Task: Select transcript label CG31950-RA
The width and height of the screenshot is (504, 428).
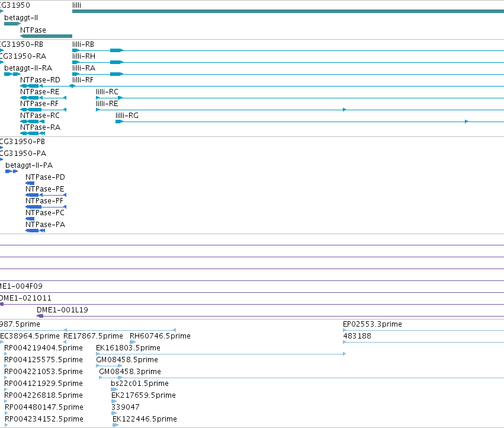Action: click(x=23, y=56)
